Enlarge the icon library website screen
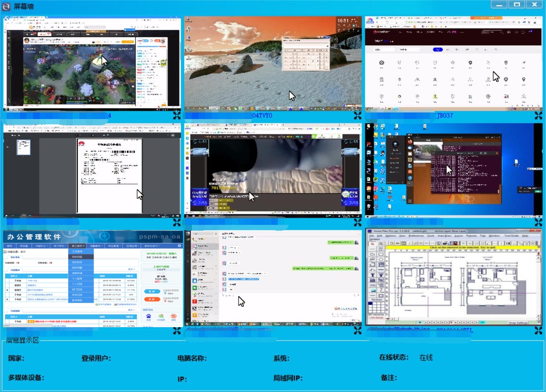 (x=539, y=116)
